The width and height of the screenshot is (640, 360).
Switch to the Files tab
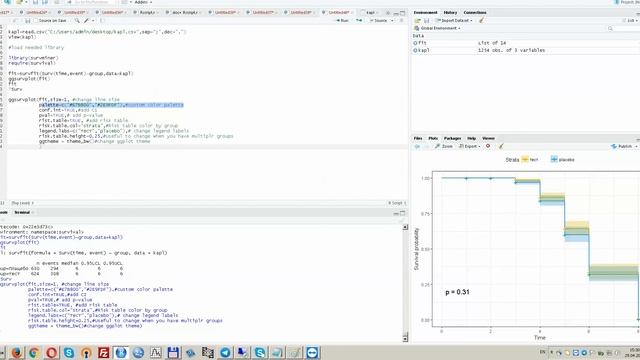pos(418,138)
